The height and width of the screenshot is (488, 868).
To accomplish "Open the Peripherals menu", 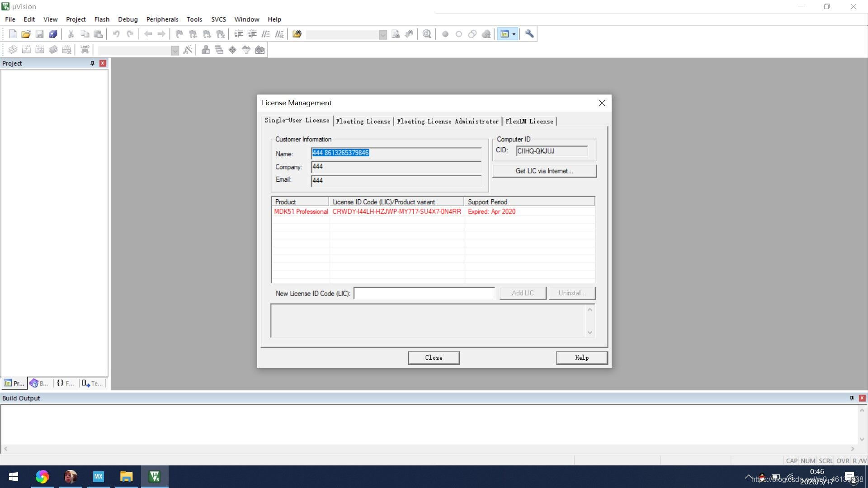I will [x=162, y=19].
